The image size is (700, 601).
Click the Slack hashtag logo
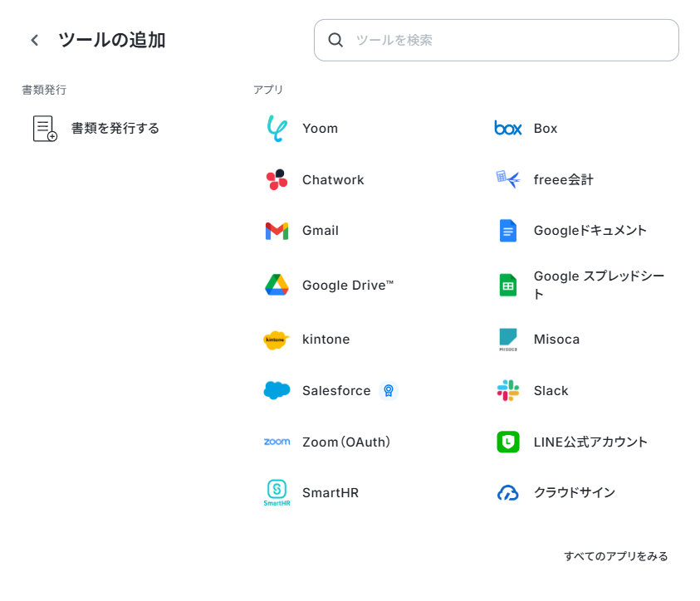[508, 390]
